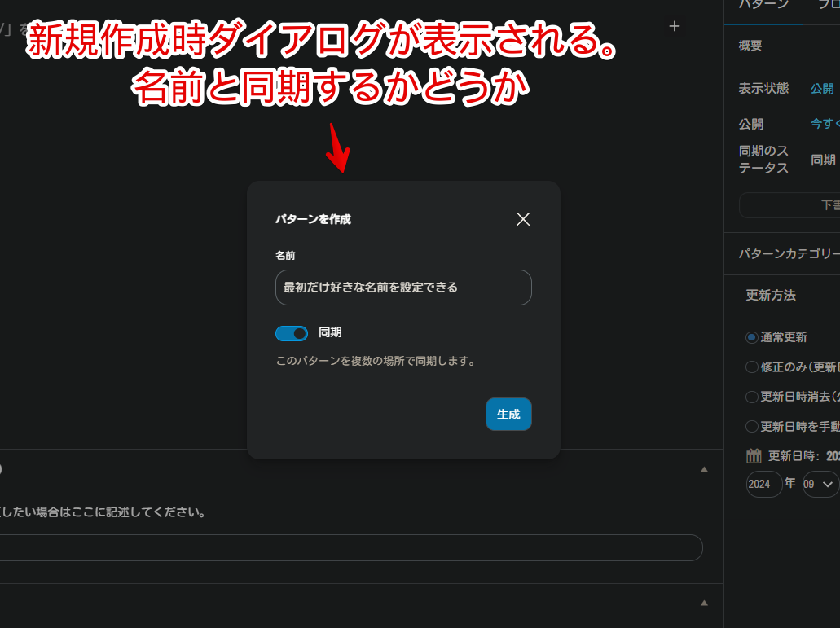Click the 今すぐ publish date link
Screen dimensions: 840x628
pos(825,124)
